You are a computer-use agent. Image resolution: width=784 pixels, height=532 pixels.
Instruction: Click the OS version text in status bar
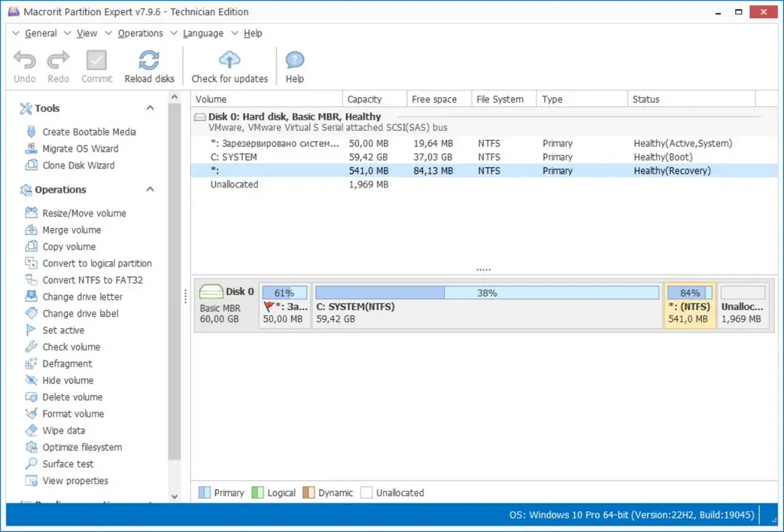pos(632,515)
